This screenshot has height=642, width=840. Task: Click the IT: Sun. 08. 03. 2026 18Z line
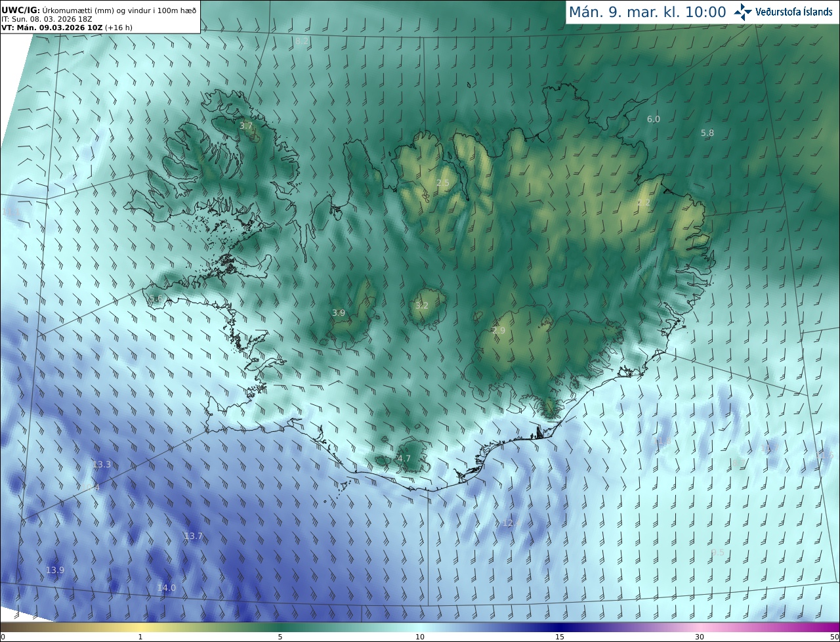[47, 19]
